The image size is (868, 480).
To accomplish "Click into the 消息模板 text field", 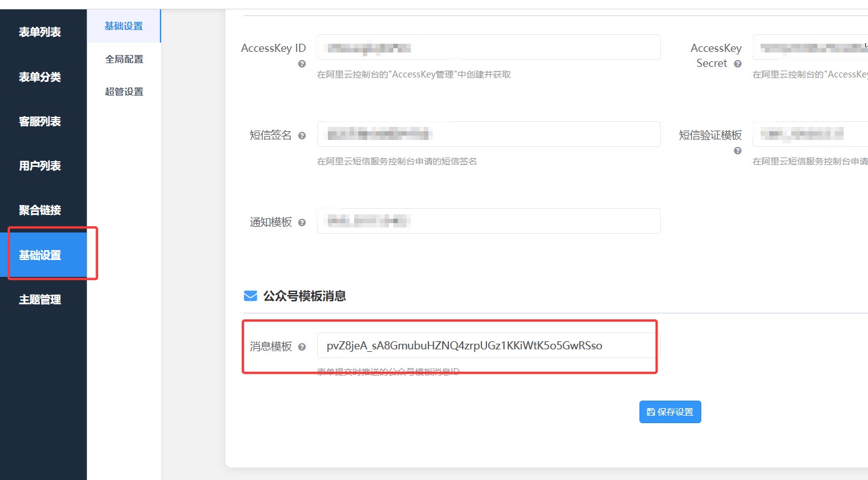I will (x=488, y=346).
